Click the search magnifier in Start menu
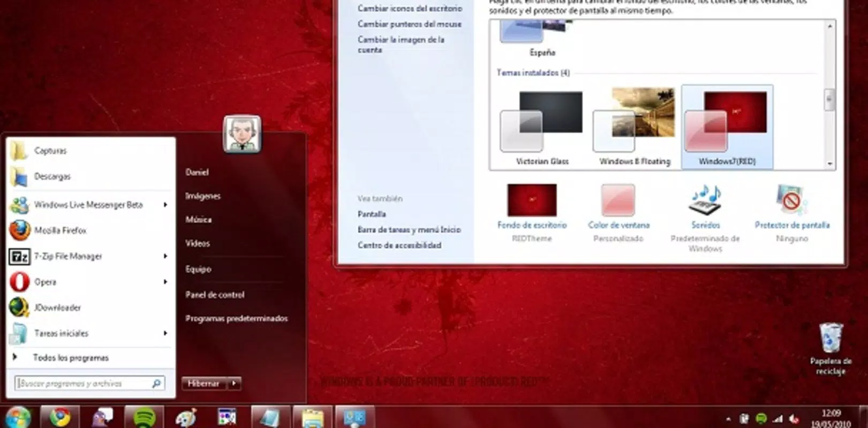This screenshot has height=428, width=868. click(x=156, y=383)
